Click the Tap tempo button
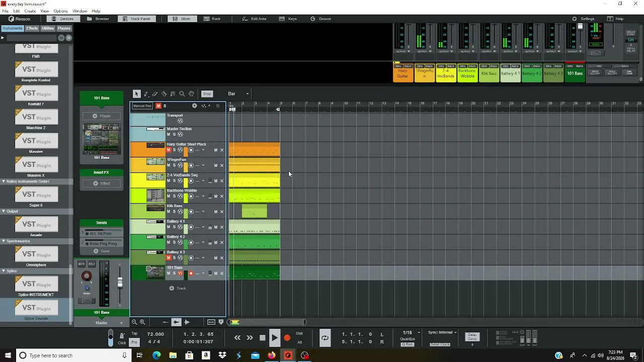 (134, 334)
